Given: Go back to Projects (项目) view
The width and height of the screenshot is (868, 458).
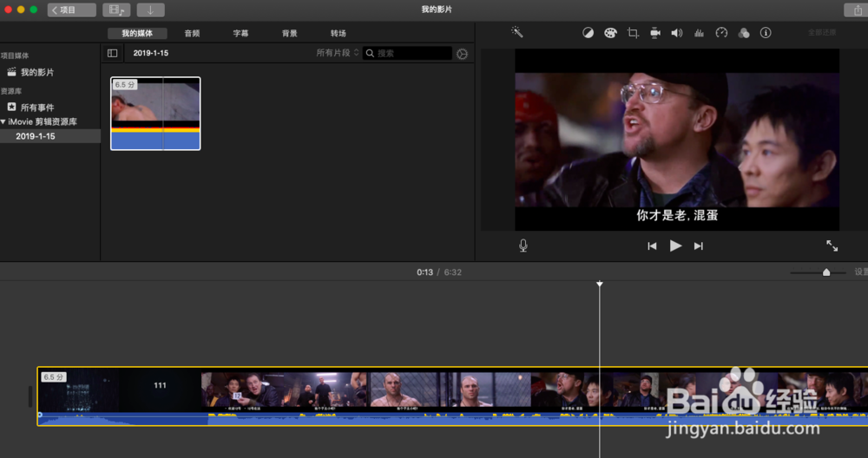Looking at the screenshot, I should [71, 10].
